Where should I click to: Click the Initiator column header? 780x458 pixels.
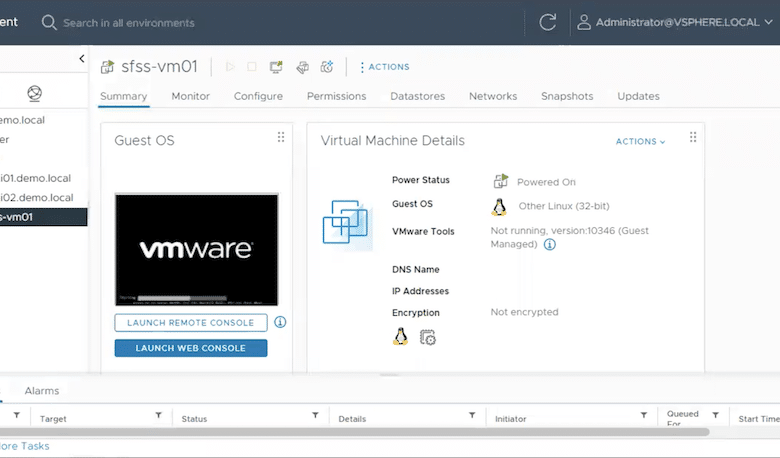[x=510, y=419]
